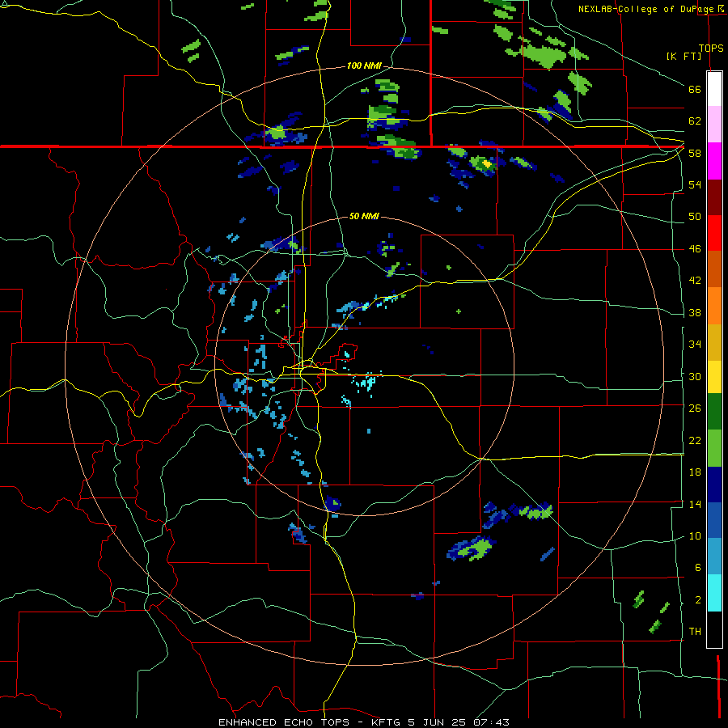Click the 50 value on the scale
Viewport: 728px width, 728px height.
pos(695,217)
